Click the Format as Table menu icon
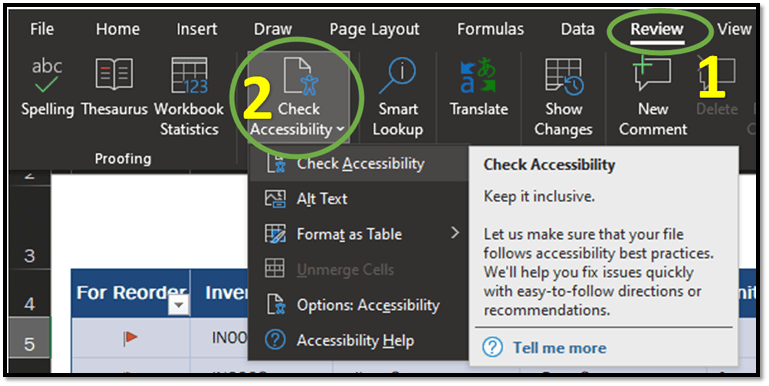The height and width of the screenshot is (386, 769). [x=275, y=234]
